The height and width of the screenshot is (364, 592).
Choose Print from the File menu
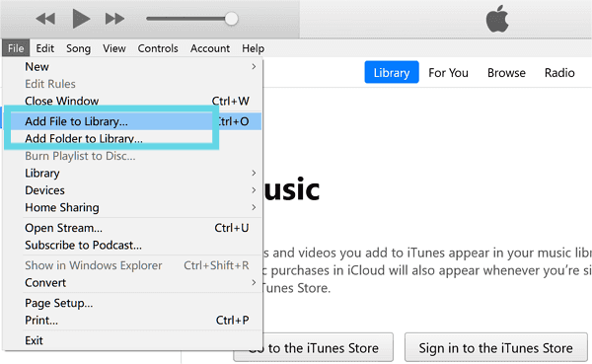132,321
